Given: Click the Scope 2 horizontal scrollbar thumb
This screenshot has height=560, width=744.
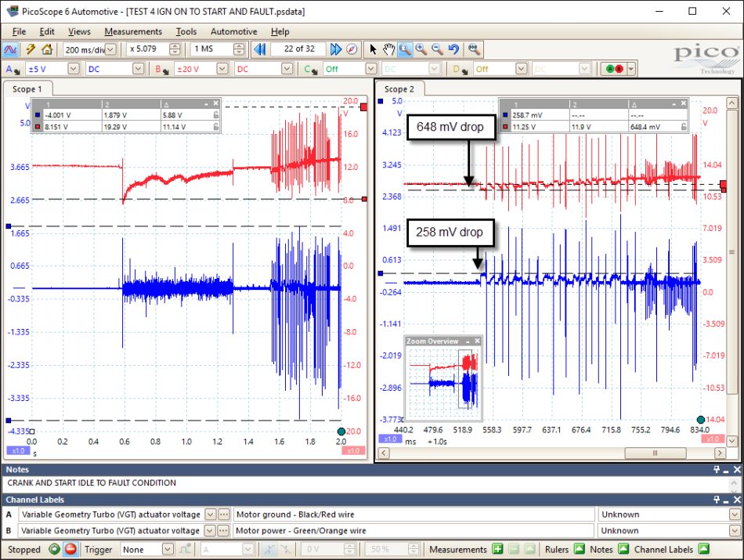Looking at the screenshot, I should [x=656, y=453].
